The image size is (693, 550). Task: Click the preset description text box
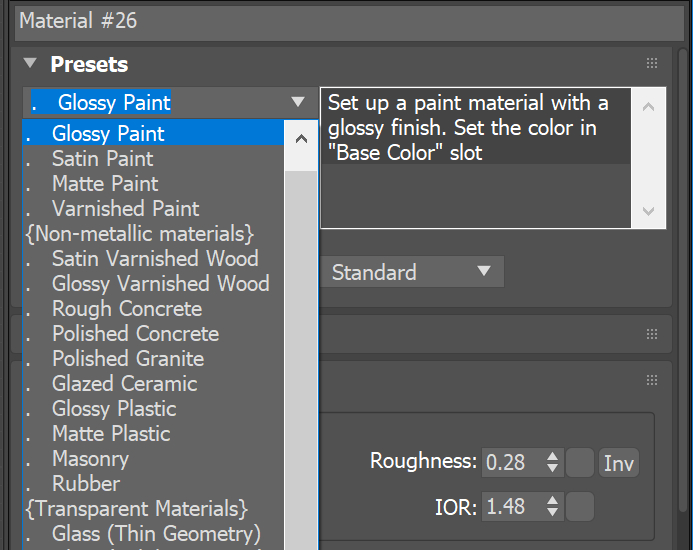tap(476, 158)
